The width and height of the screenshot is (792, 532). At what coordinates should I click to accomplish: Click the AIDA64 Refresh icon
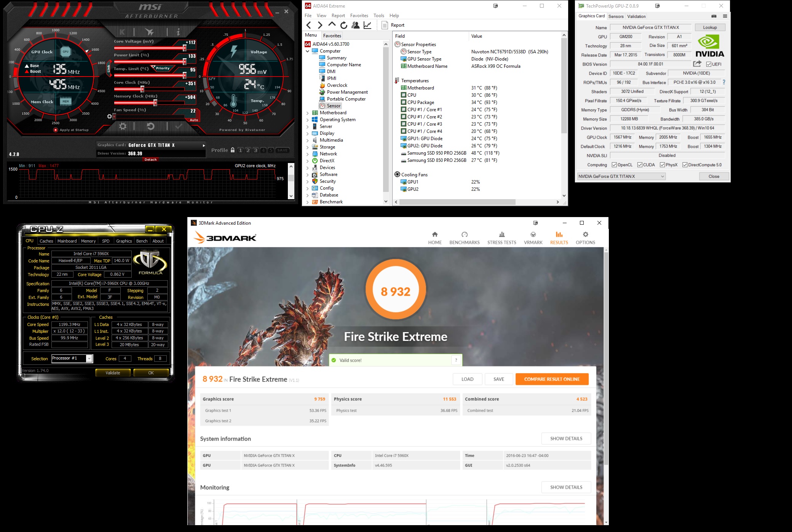343,25
